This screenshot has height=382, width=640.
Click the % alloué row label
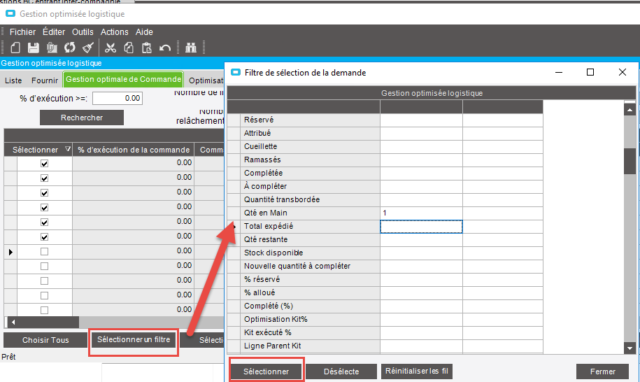coord(260,293)
